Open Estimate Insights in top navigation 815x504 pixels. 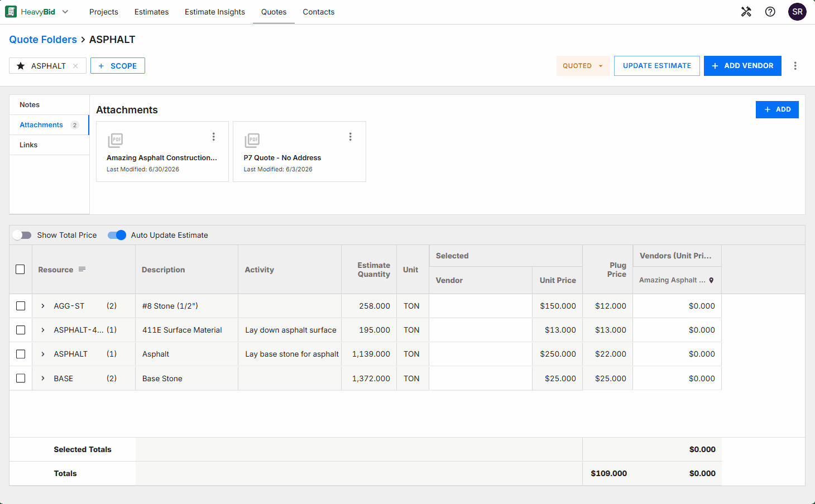(x=215, y=12)
